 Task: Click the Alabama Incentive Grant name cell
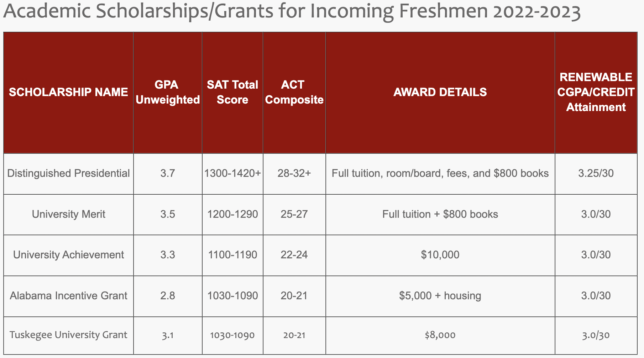pos(68,296)
